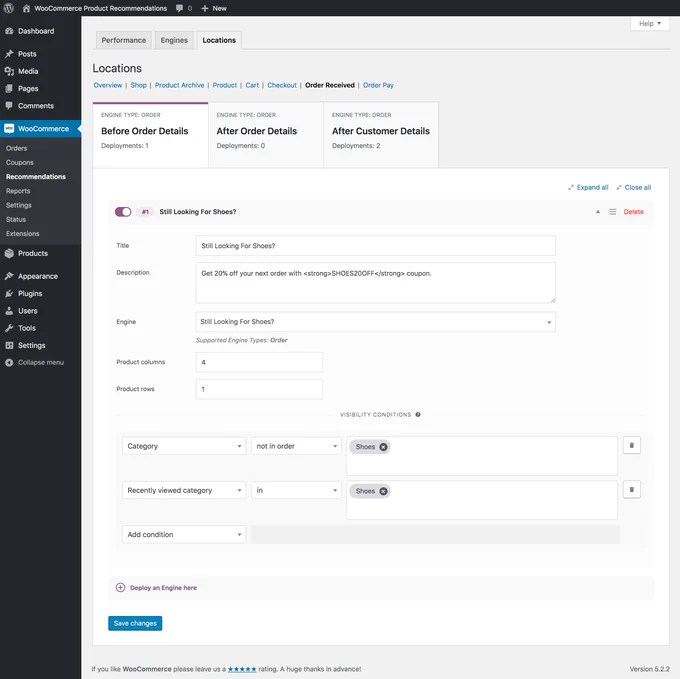The width and height of the screenshot is (680, 679).
Task: Expand the Help dropdown panel
Action: (650, 23)
